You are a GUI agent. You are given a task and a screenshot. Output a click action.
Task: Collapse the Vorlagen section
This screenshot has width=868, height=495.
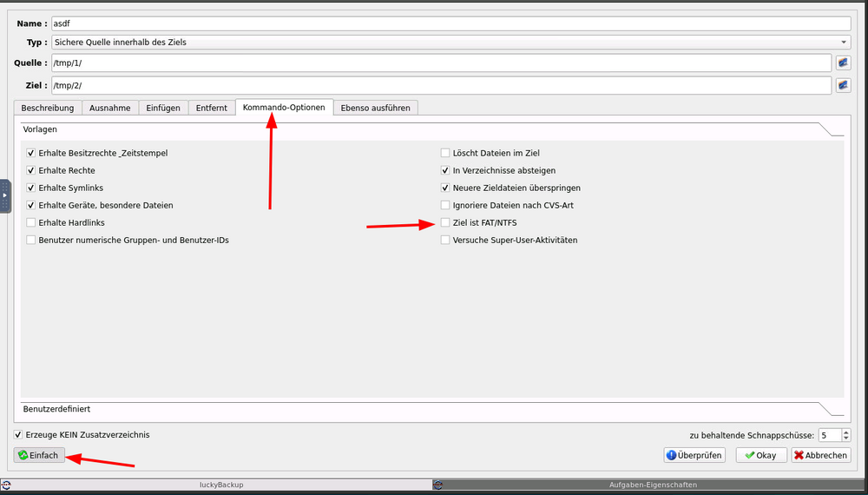[431, 129]
